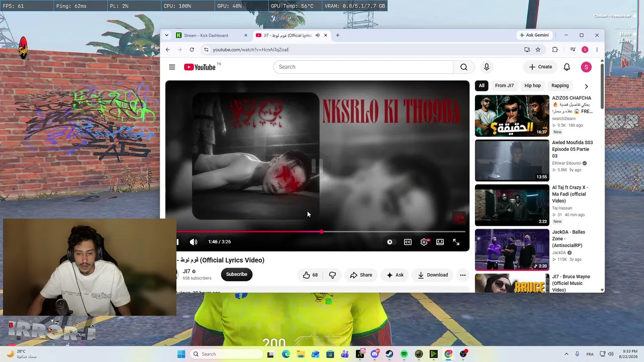
Task: Toggle subtitles closed captions button
Action: tap(408, 242)
